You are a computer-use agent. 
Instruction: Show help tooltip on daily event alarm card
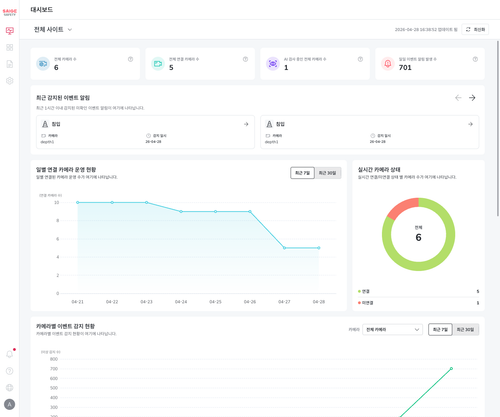[475, 59]
